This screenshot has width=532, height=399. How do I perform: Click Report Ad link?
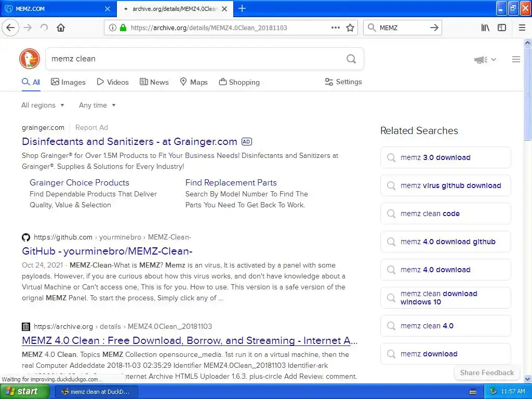pyautogui.click(x=91, y=128)
